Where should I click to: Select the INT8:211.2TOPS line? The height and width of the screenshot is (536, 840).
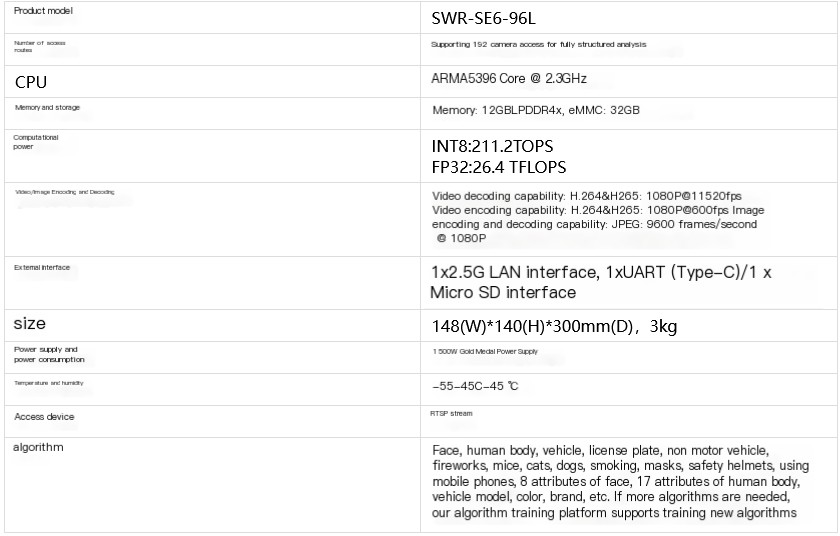(x=492, y=146)
